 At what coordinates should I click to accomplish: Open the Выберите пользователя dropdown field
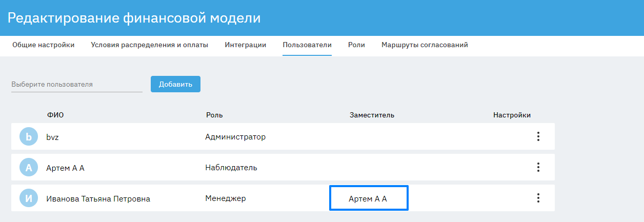77,85
